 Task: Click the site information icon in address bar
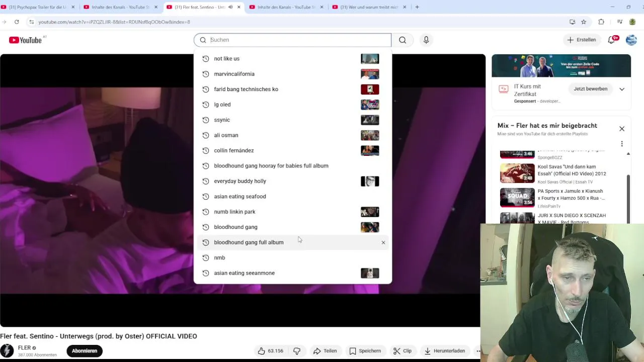[31, 22]
